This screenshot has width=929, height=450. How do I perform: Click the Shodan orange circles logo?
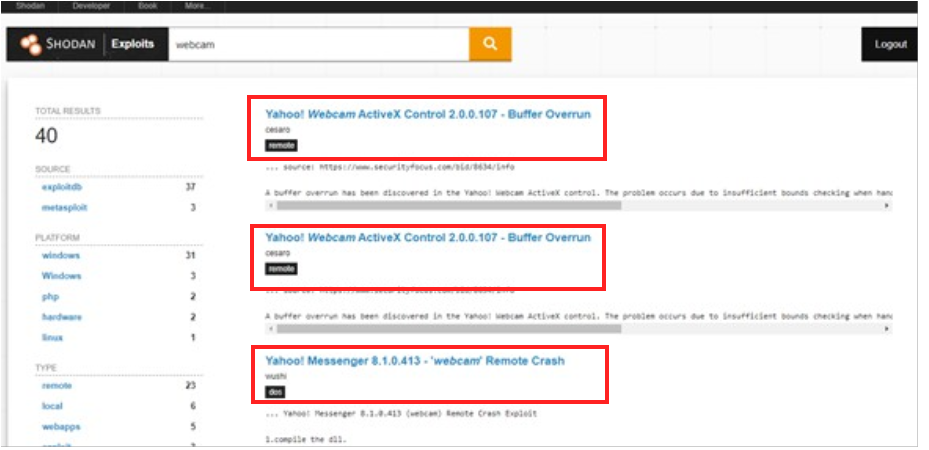coord(31,44)
